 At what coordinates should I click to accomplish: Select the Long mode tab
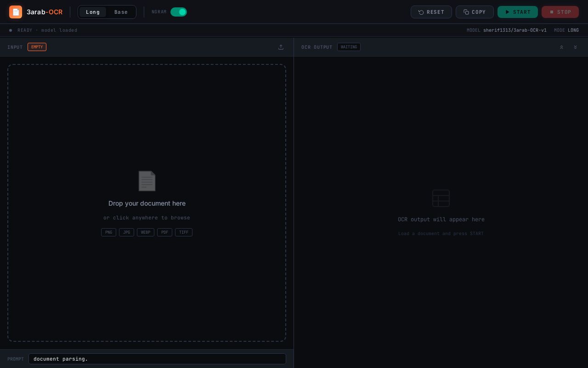pyautogui.click(x=93, y=12)
